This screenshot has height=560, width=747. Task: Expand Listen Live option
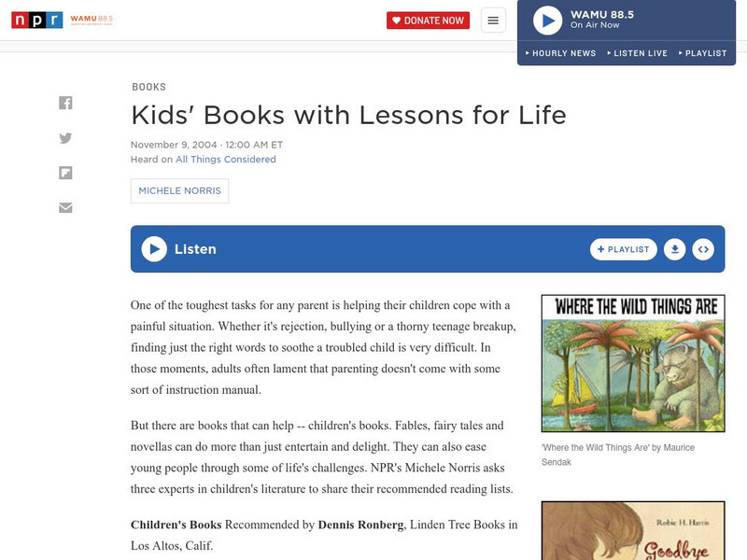click(x=638, y=53)
